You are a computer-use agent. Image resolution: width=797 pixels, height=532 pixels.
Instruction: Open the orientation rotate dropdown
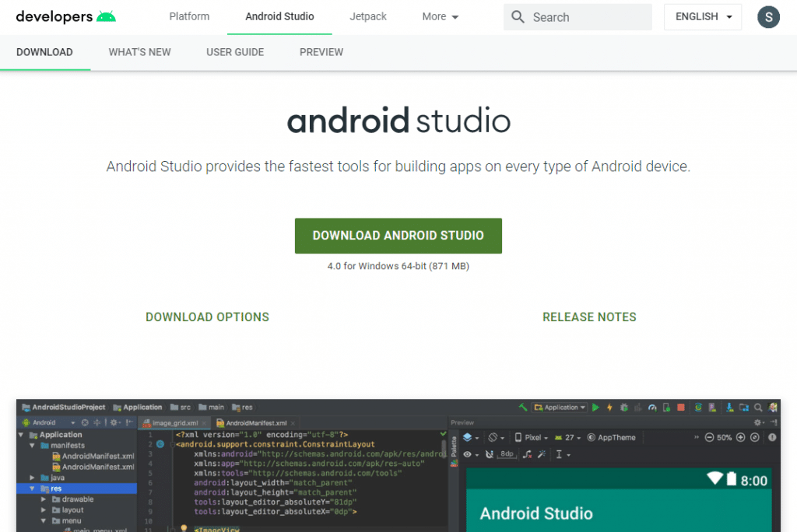click(x=496, y=437)
